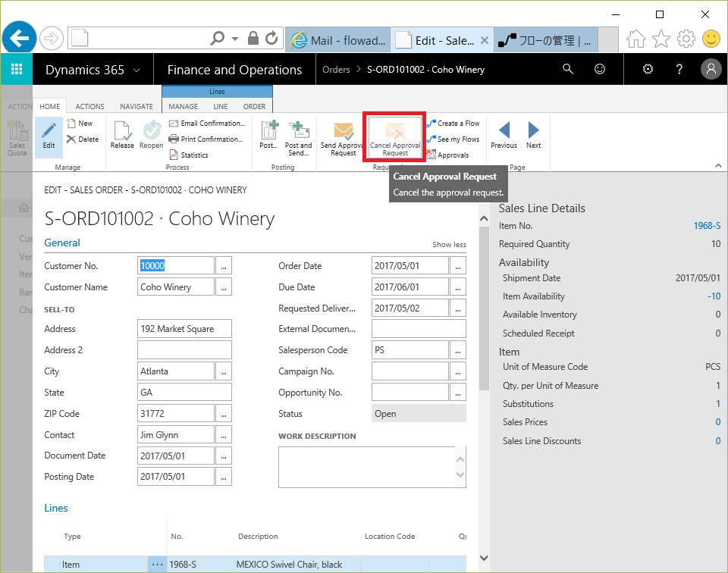Click the Lines section heading

(x=55, y=508)
